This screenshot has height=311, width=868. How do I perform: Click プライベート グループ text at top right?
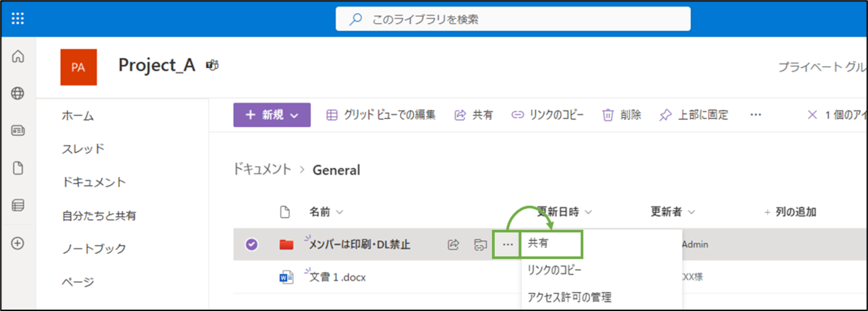[822, 67]
